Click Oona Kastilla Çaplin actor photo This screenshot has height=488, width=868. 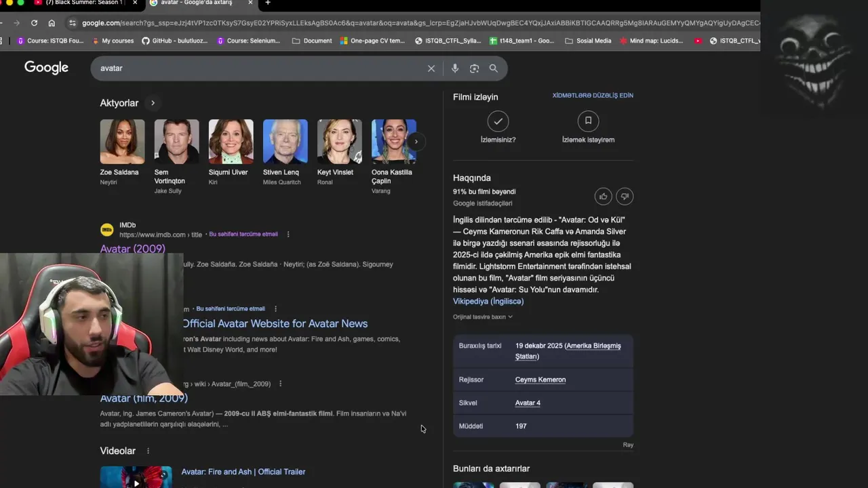coord(393,142)
